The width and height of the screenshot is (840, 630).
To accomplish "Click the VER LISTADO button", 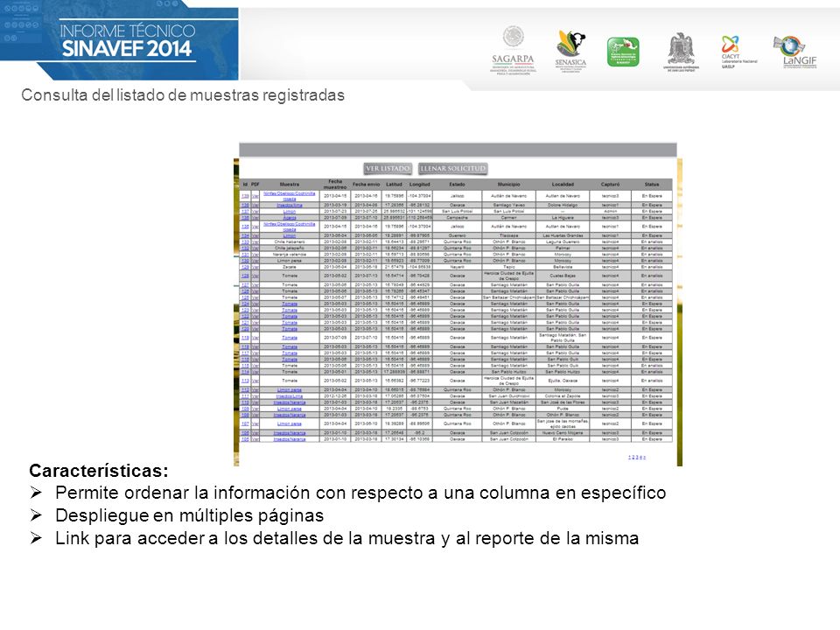I will click(388, 169).
